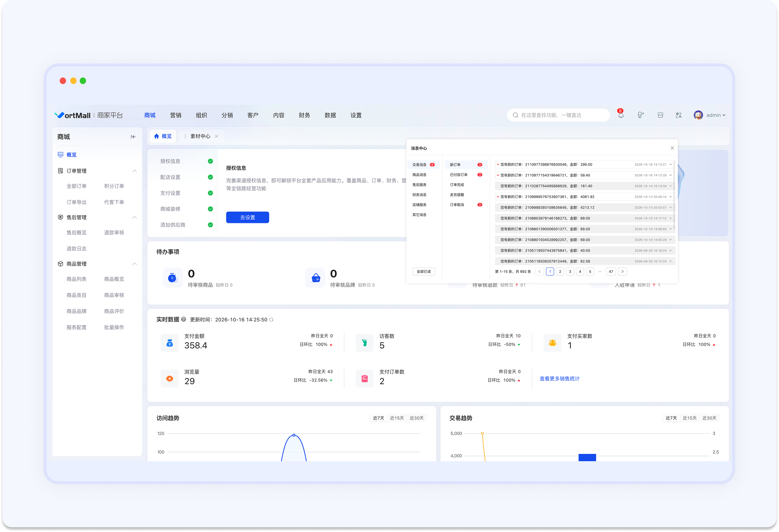The image size is (779, 532).
Task: Click the 待审核品牌 basket icon
Action: pos(315,277)
